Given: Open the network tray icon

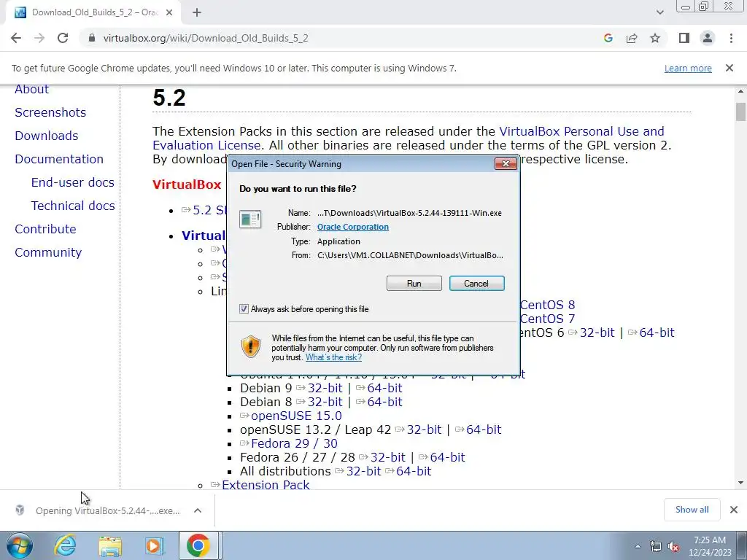Looking at the screenshot, I should 656,547.
